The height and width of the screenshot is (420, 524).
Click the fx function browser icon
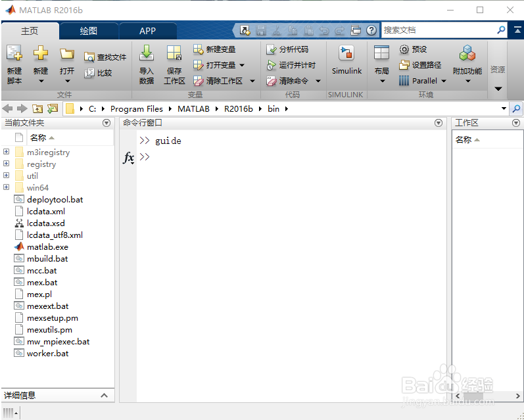(129, 157)
